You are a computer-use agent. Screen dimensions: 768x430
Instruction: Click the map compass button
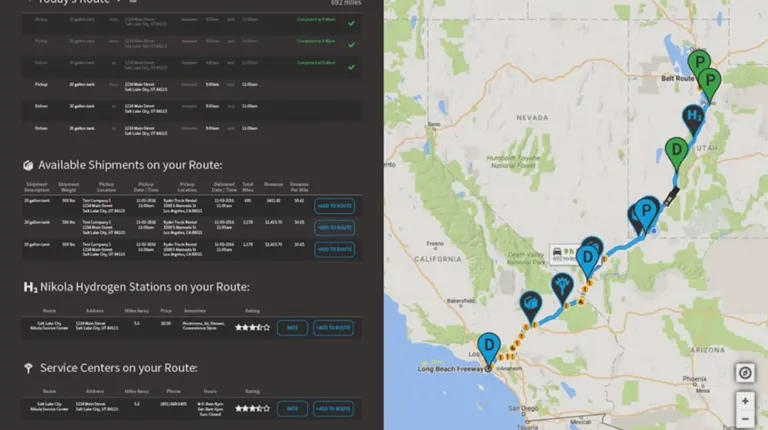tap(745, 373)
